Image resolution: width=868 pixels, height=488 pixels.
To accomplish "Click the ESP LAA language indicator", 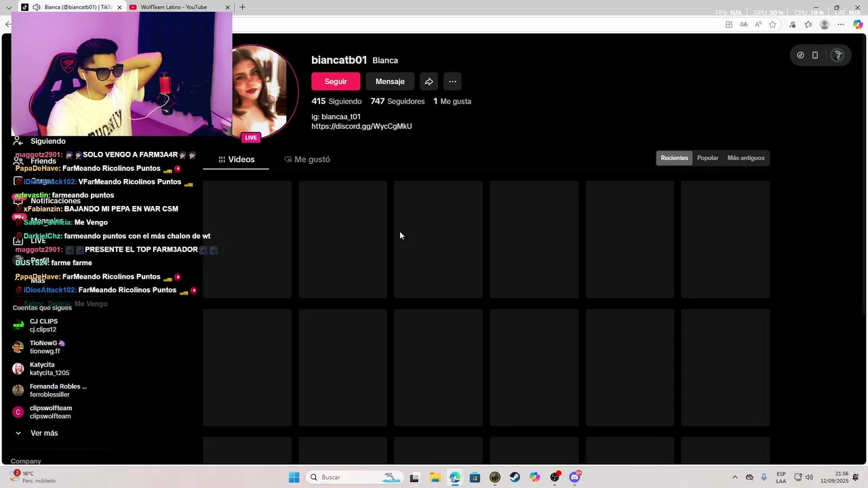I will [x=781, y=477].
